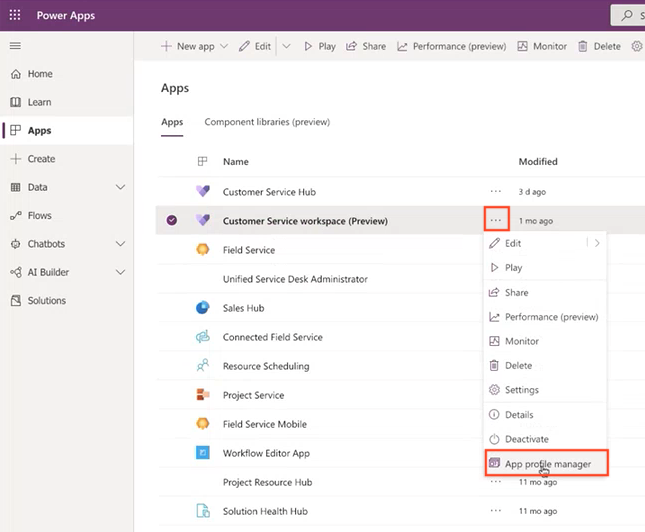
Task: Open Unified Service Desk Administrator app
Action: pyautogui.click(x=295, y=279)
